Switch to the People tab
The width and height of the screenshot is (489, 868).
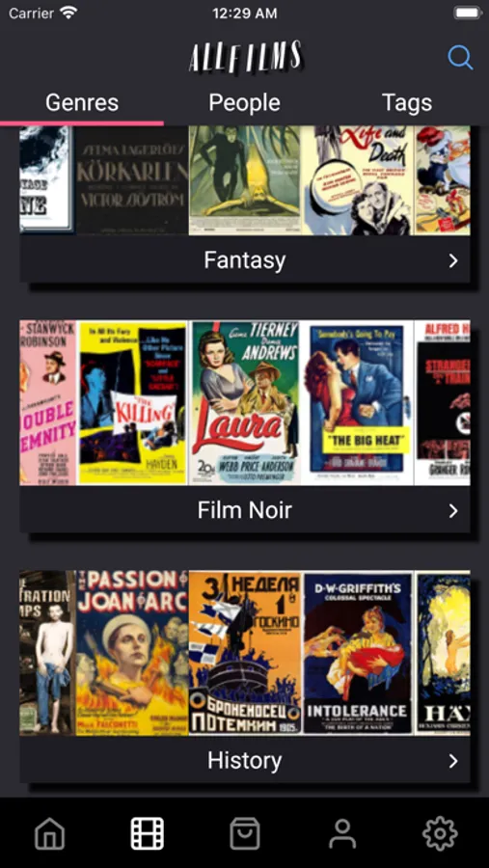pyautogui.click(x=244, y=102)
